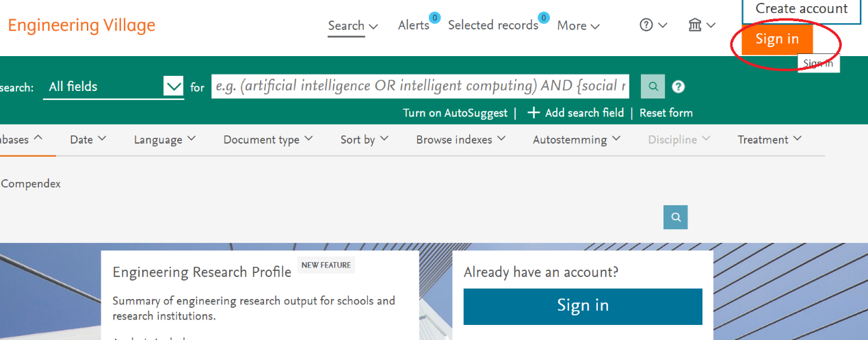Turn on AutoSuggest
Screen dimensions: 868x340
pyautogui.click(x=455, y=113)
